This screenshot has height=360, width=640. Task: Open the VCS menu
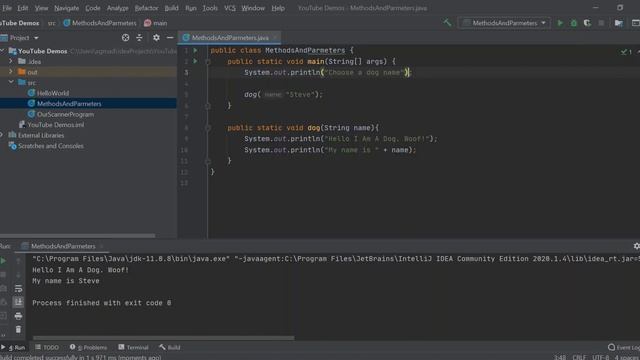coord(230,8)
